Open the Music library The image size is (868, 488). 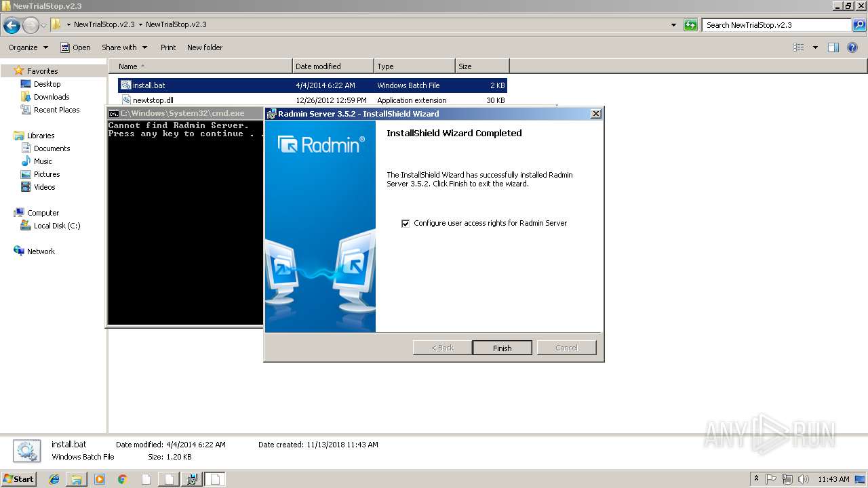43,161
